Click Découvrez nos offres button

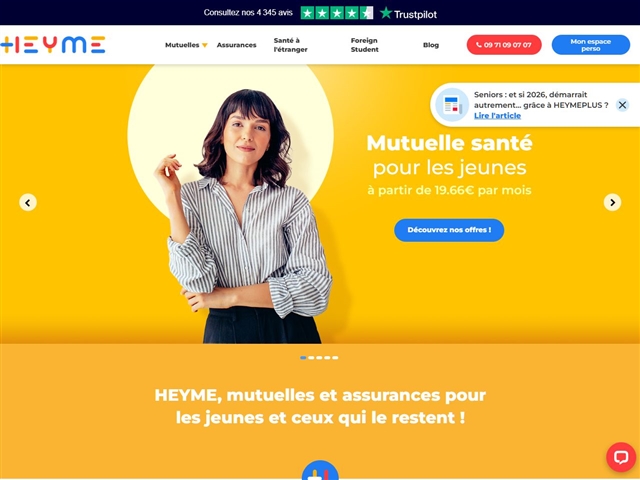coord(449,230)
